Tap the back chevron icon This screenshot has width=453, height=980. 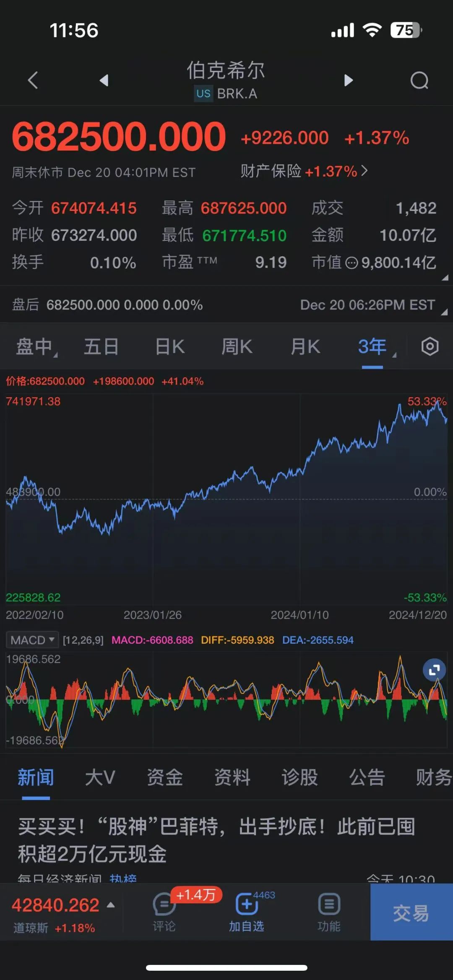pyautogui.click(x=33, y=80)
